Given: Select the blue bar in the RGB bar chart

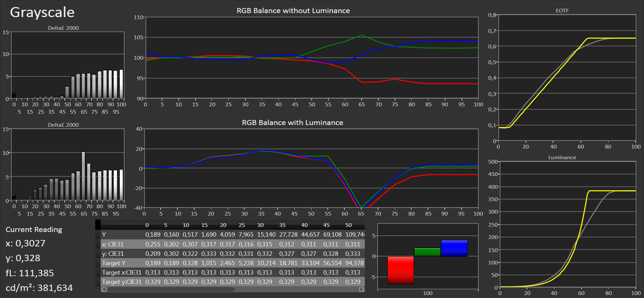Looking at the screenshot, I should [x=454, y=248].
